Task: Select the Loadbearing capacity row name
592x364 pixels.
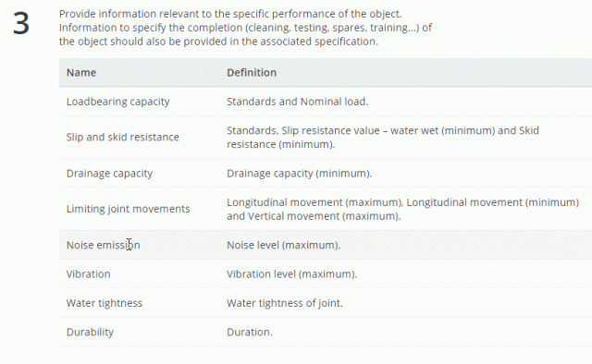Action: tap(117, 102)
